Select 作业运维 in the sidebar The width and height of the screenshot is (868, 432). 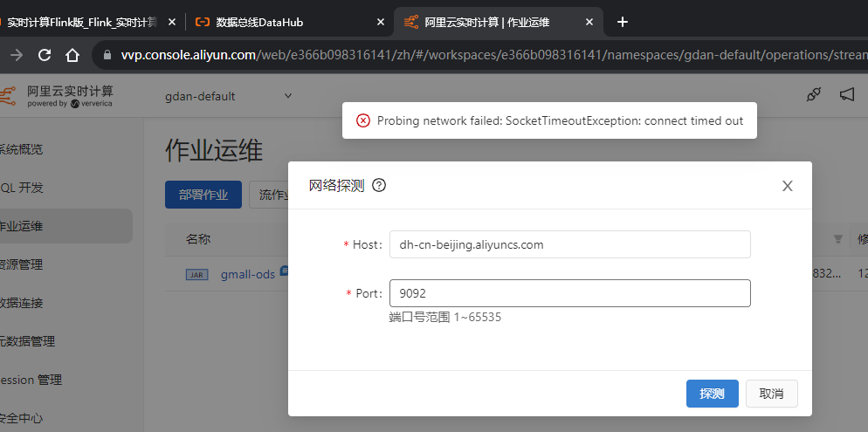66,226
